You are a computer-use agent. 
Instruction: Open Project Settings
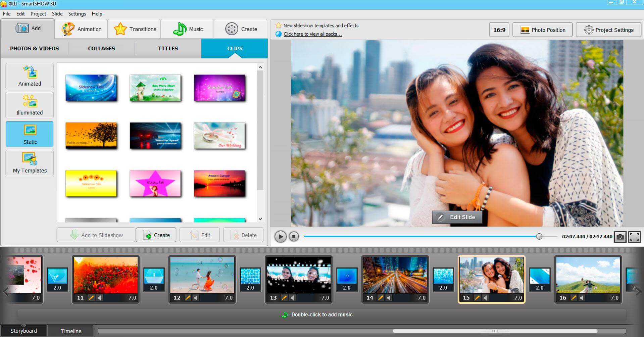[608, 30]
